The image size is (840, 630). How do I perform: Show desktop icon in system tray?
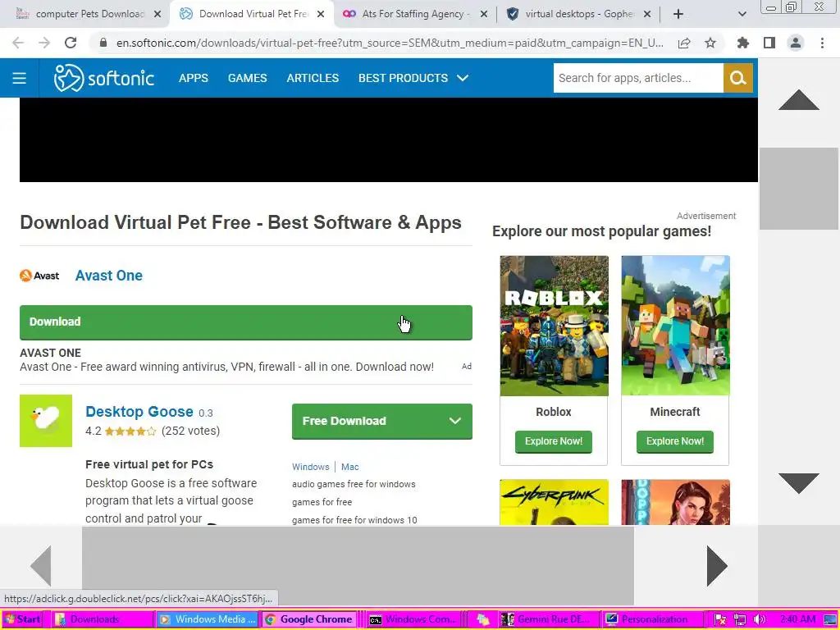(x=830, y=619)
